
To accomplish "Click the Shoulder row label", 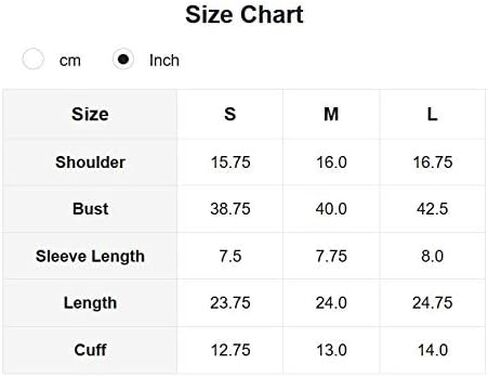I will [90, 162].
